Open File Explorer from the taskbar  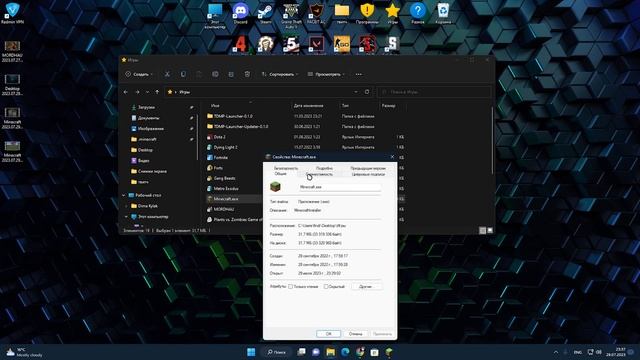coord(331,352)
